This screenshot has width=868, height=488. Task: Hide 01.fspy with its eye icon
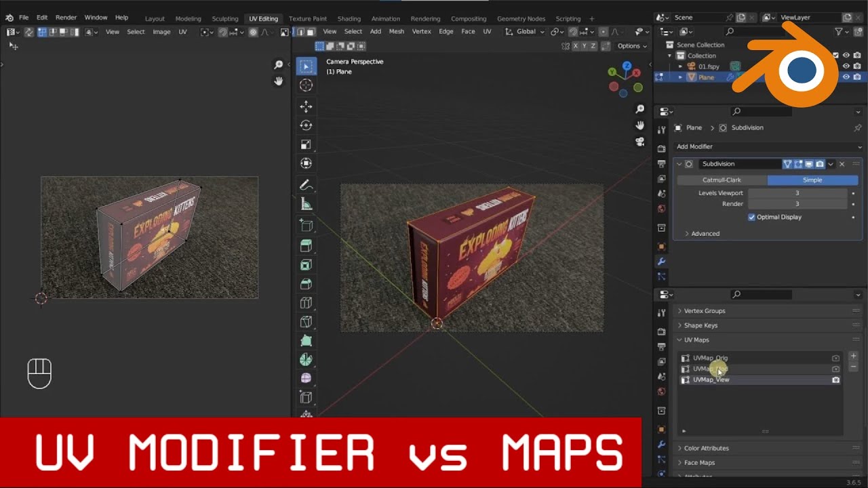click(x=846, y=66)
